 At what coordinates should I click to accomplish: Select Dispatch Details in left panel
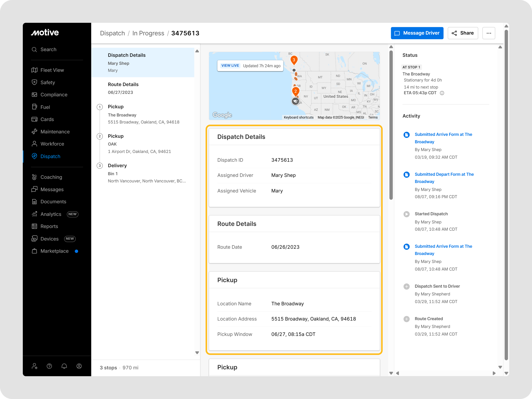pyautogui.click(x=127, y=55)
